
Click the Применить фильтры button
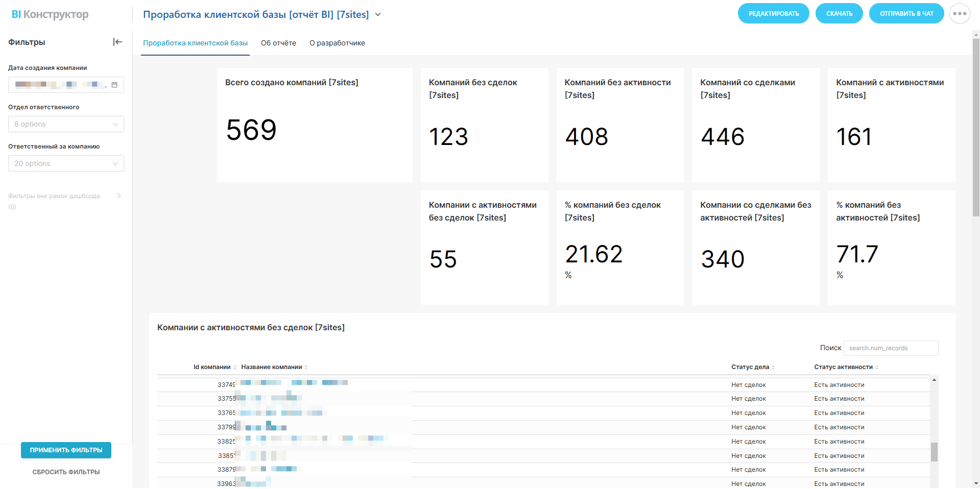[x=66, y=450]
